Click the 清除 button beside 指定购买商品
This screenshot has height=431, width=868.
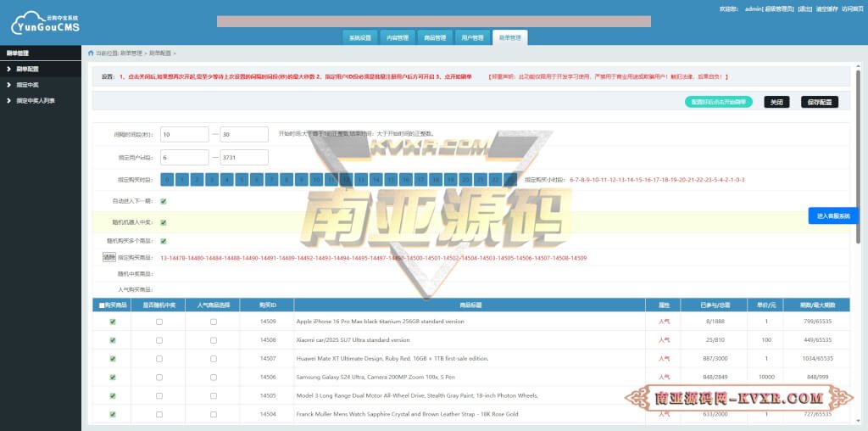point(108,257)
